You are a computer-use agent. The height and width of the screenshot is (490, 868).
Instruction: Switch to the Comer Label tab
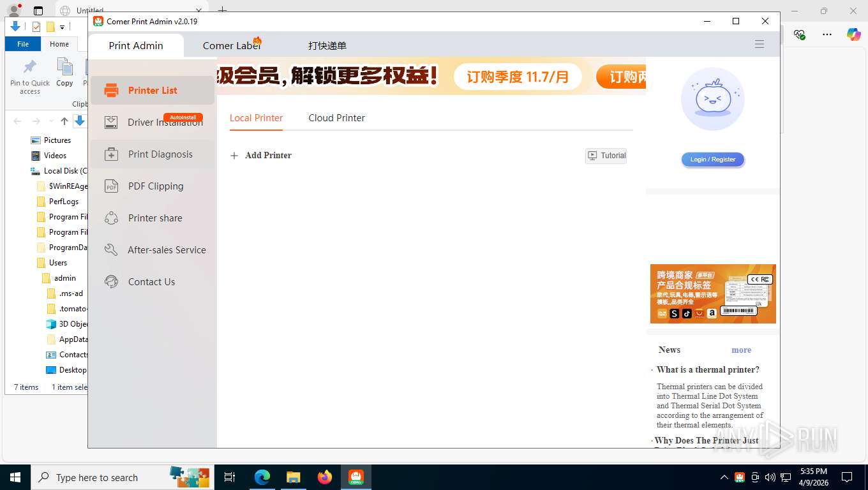[232, 46]
